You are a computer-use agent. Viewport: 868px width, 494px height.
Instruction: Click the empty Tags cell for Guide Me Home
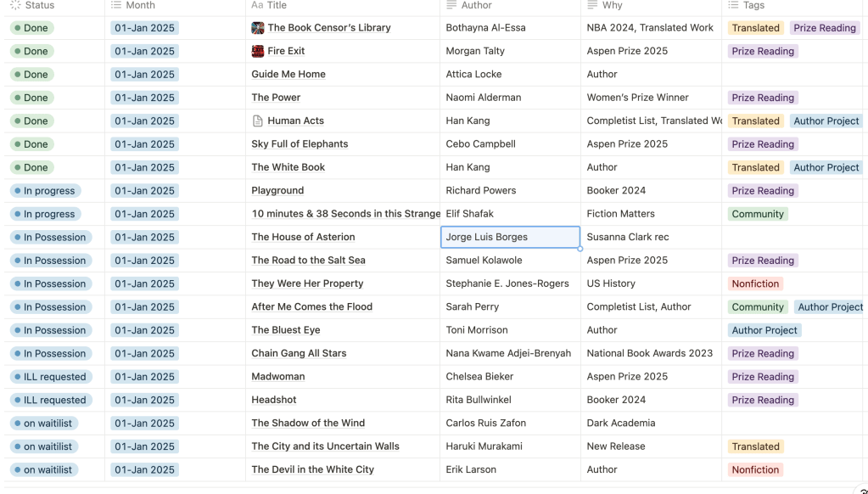pyautogui.click(x=794, y=75)
